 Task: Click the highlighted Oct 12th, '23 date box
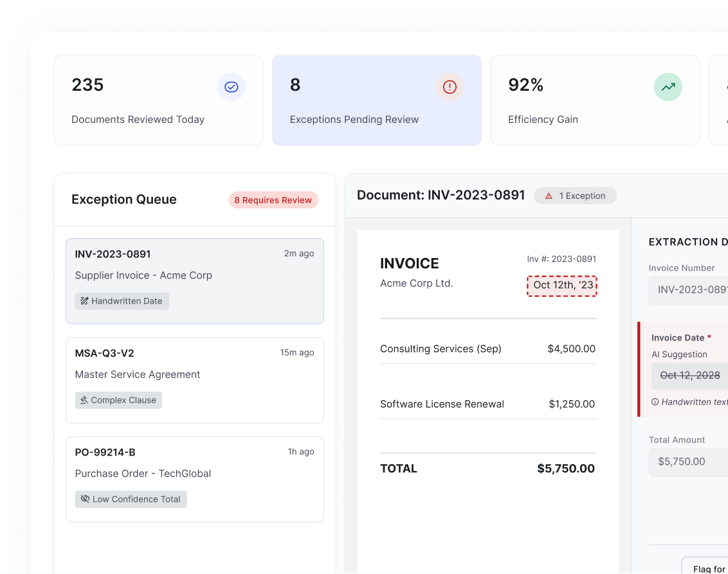tap(562, 286)
